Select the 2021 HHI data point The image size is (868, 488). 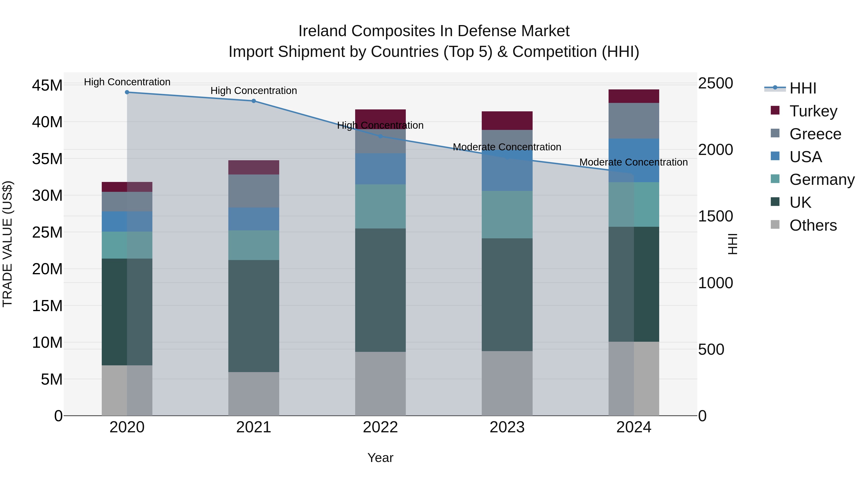tap(254, 101)
